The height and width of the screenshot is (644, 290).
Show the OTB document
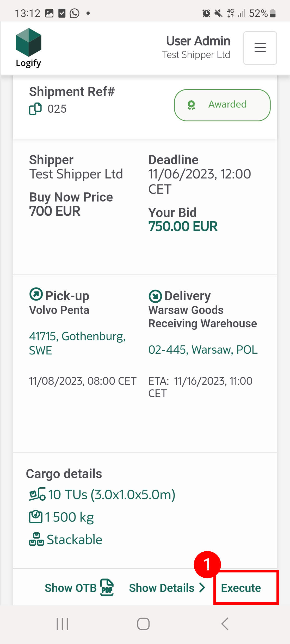pos(71,588)
